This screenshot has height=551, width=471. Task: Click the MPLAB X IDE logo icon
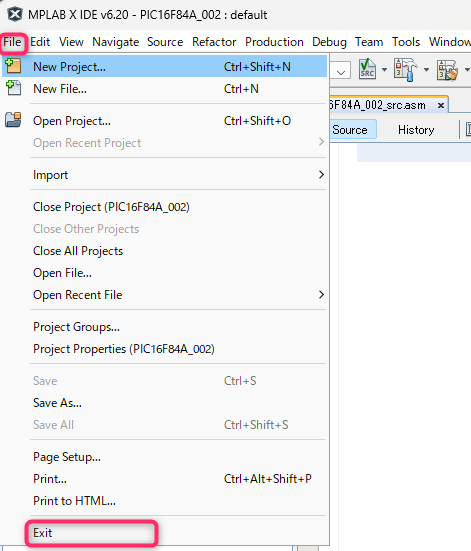click(x=15, y=15)
